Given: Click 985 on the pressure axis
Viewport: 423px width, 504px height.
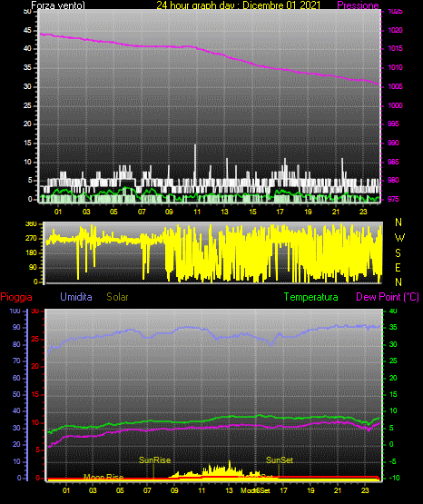Looking at the screenshot, I should (393, 162).
